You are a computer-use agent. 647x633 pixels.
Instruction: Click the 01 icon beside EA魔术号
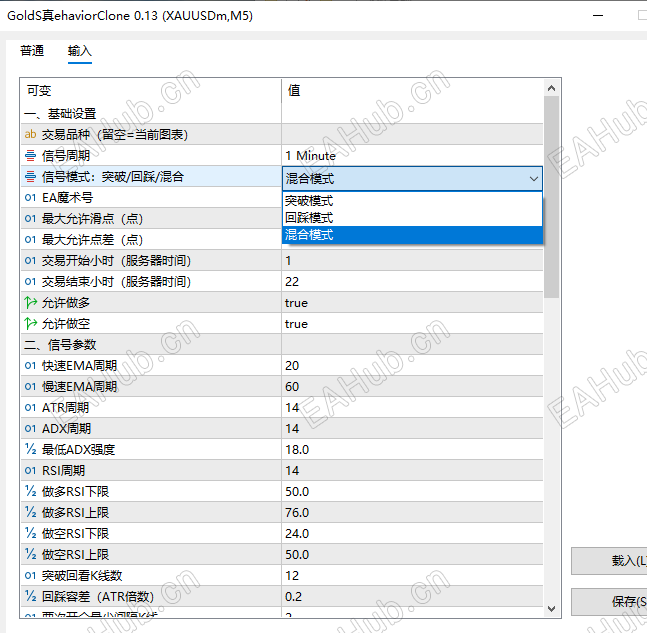30,198
